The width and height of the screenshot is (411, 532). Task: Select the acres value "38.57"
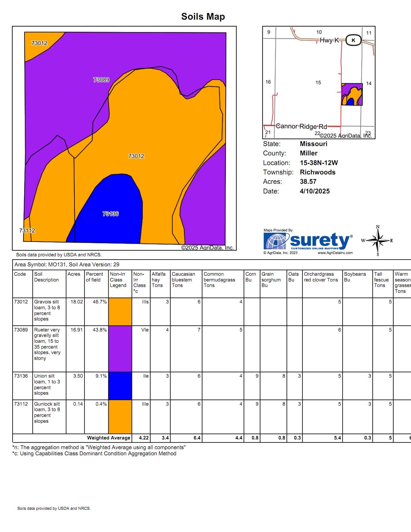coord(308,182)
